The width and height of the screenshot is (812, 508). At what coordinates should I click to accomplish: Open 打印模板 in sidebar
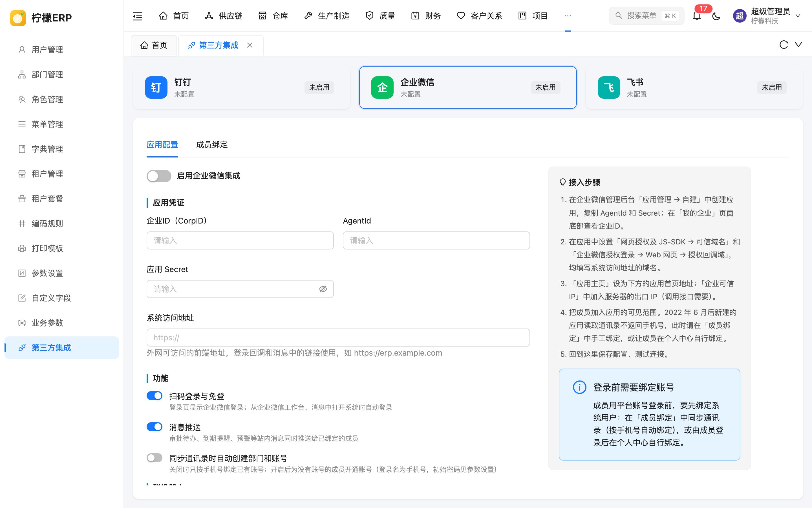[x=62, y=248]
